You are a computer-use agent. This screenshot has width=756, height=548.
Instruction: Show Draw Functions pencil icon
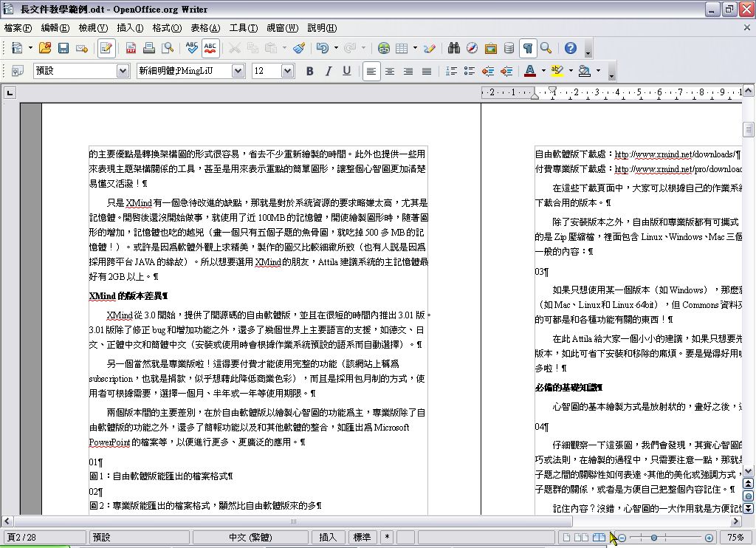[x=430, y=48]
